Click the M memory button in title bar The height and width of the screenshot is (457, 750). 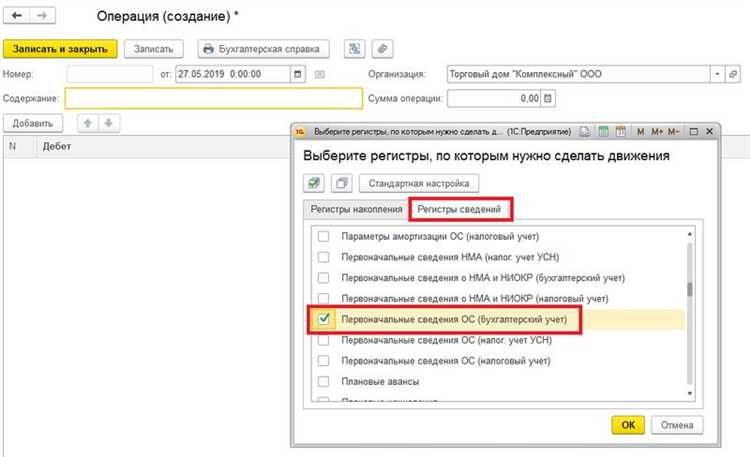coord(640,132)
